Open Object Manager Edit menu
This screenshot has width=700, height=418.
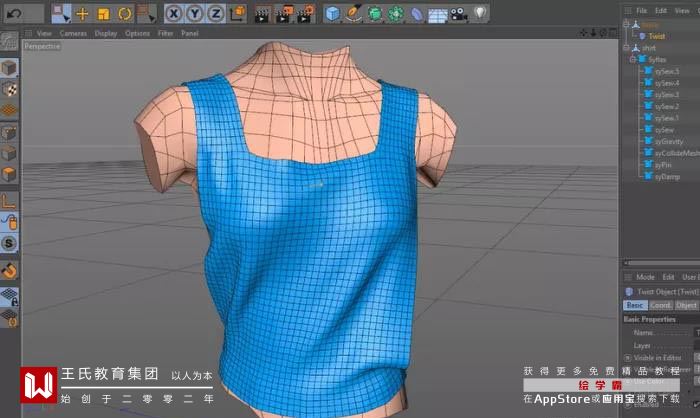point(661,11)
